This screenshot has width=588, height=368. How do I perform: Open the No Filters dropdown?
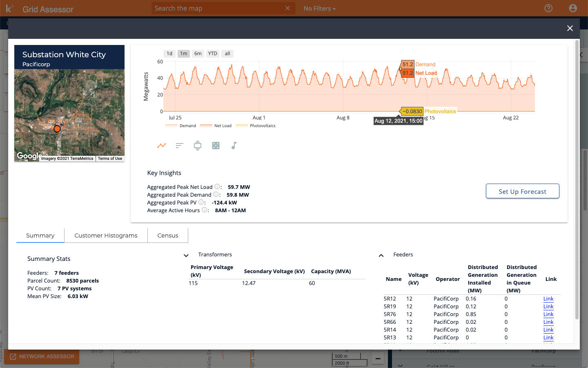coord(319,8)
